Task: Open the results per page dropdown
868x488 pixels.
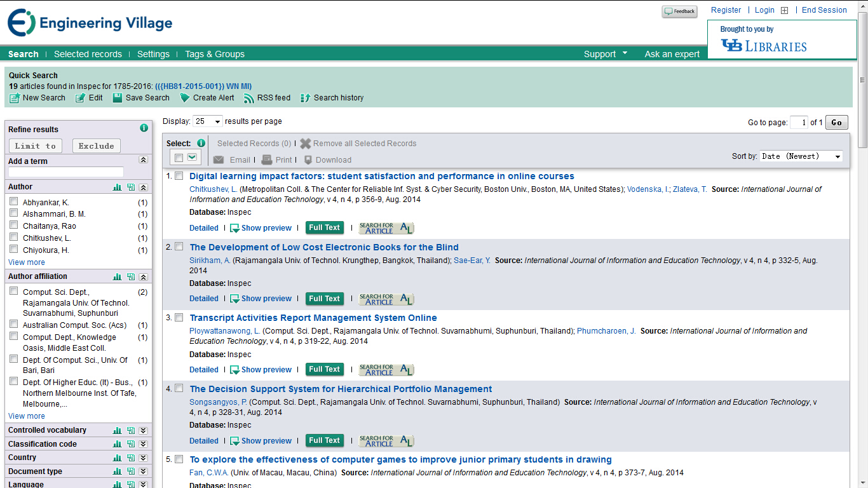Action: click(208, 121)
